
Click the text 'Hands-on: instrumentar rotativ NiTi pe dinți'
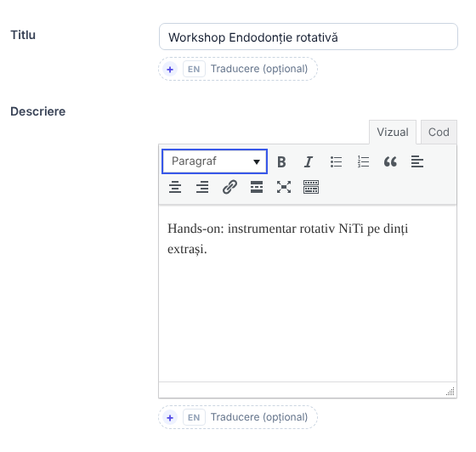point(288,229)
